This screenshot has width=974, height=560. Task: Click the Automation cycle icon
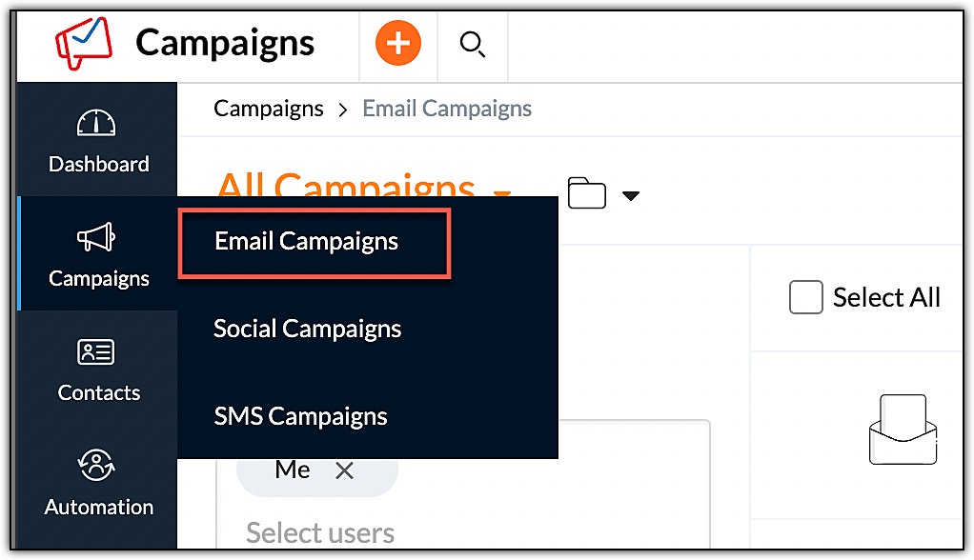(x=97, y=466)
